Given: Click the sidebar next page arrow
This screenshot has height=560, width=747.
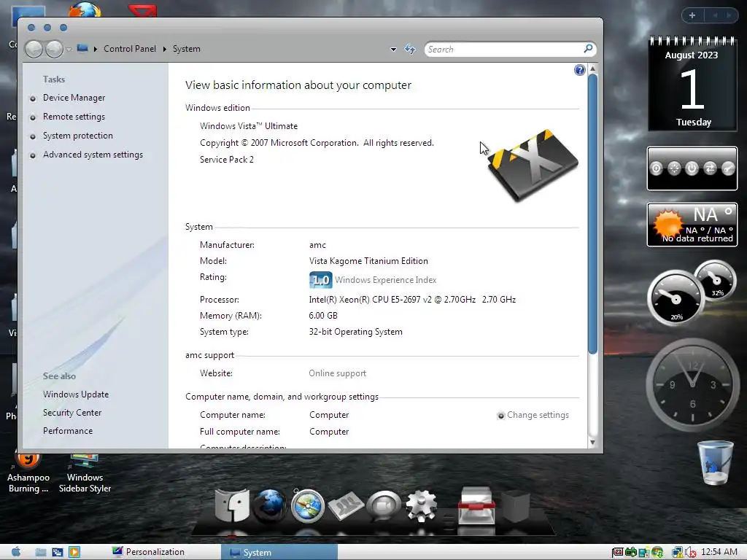Looking at the screenshot, I should point(729,15).
